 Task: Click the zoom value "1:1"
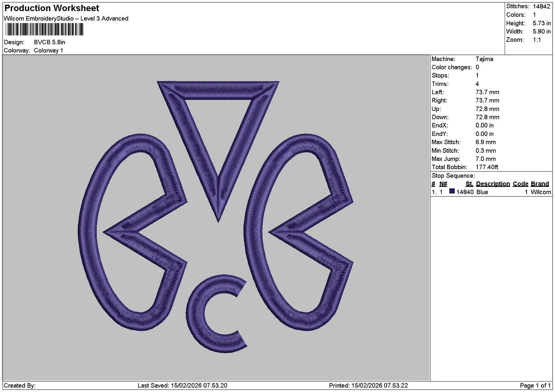(x=537, y=40)
